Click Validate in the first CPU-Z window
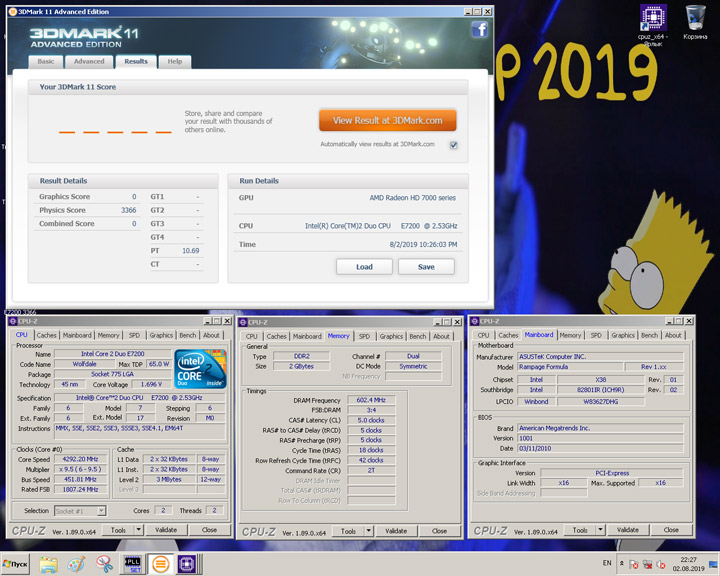720x576 pixels. 166,530
